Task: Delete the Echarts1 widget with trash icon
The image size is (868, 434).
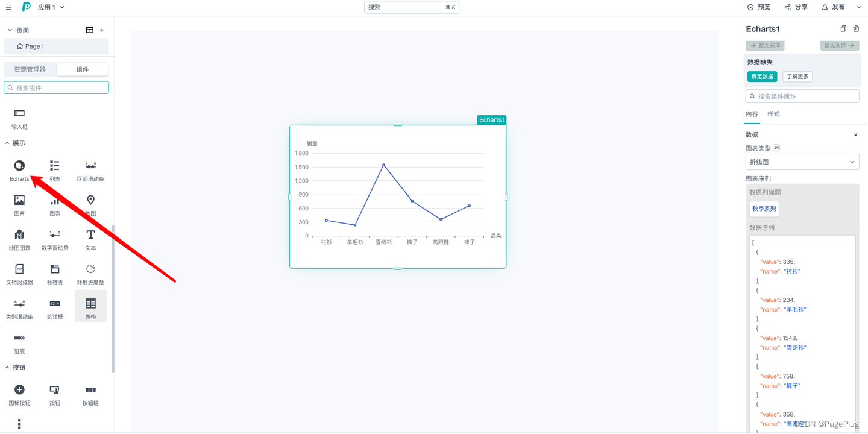Action: point(856,29)
